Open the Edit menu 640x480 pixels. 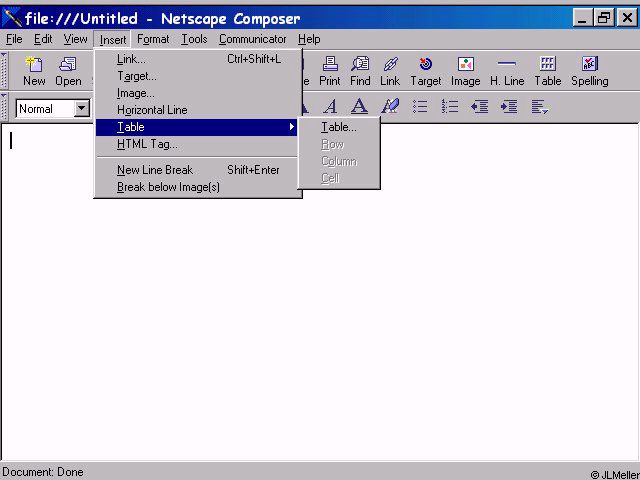pos(43,39)
